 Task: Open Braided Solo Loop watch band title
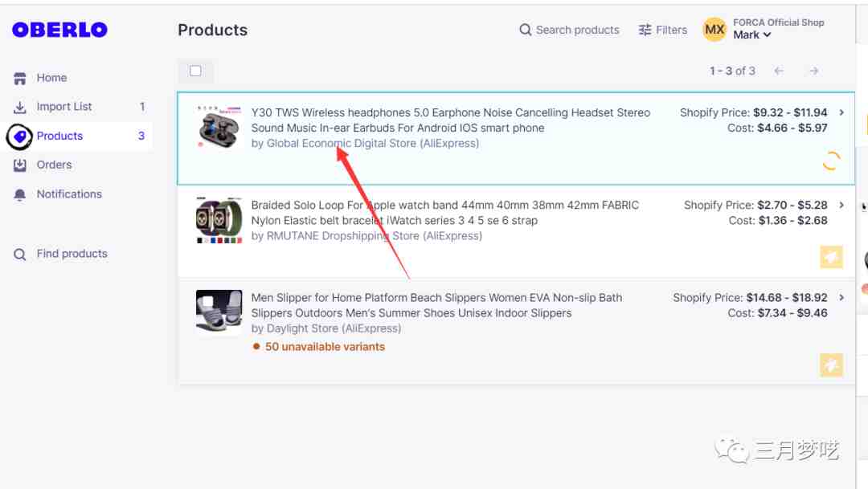[444, 213]
